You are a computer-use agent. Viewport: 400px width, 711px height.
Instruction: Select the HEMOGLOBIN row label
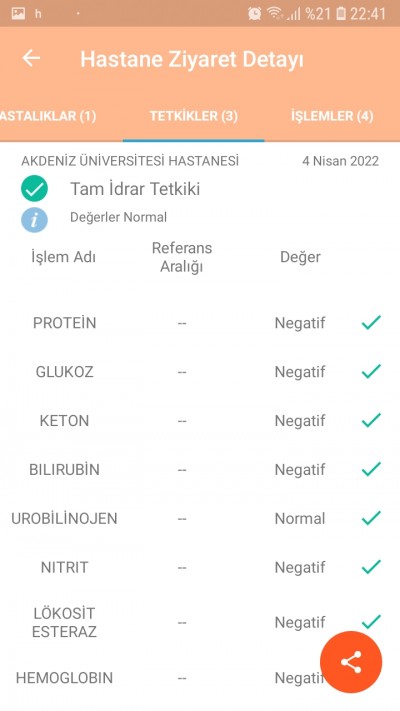(64, 678)
